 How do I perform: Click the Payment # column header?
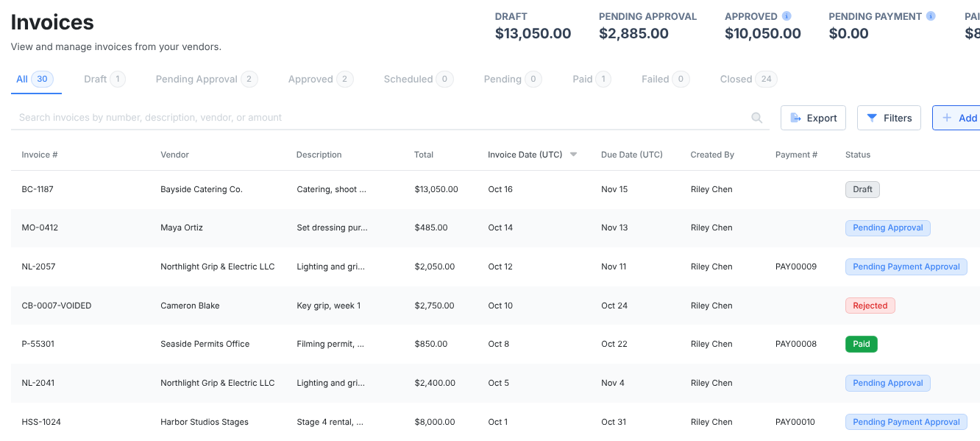797,155
